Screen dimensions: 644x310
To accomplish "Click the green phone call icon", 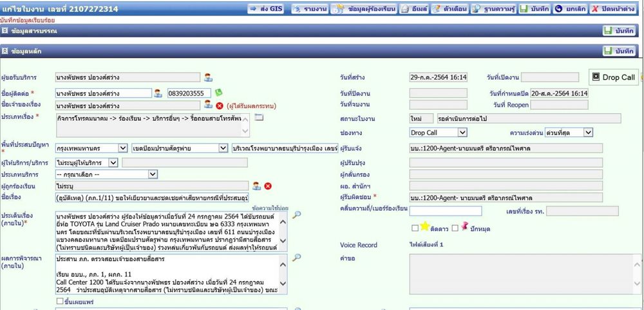I will pyautogui.click(x=218, y=93).
